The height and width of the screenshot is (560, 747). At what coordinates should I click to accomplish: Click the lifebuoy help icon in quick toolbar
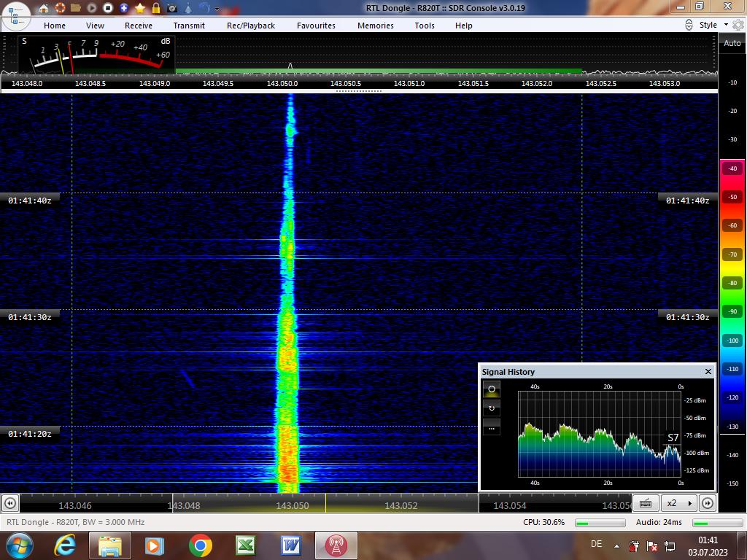coord(60,7)
